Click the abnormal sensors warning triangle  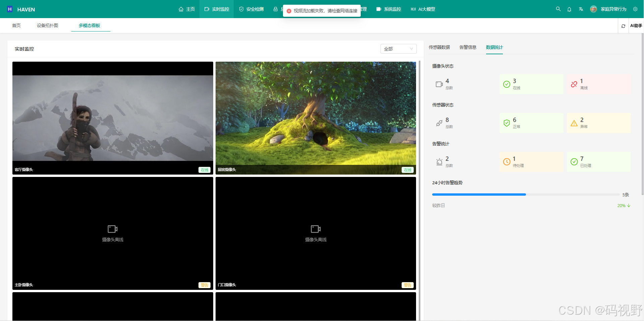click(574, 123)
